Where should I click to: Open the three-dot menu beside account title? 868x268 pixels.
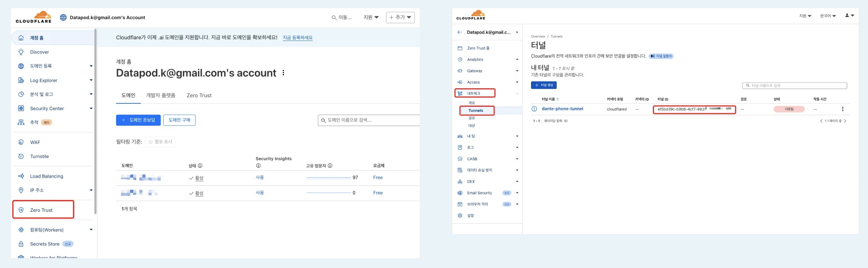tap(283, 73)
